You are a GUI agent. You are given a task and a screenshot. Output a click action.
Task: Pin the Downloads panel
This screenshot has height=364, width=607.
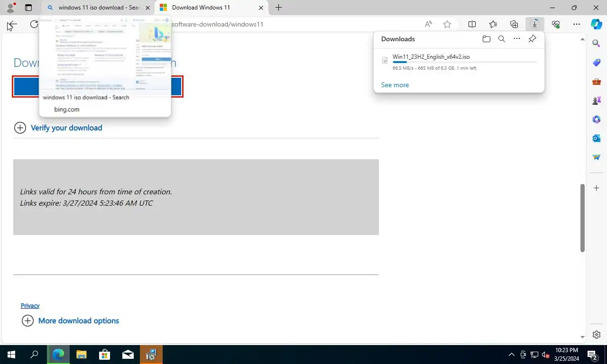tap(532, 39)
